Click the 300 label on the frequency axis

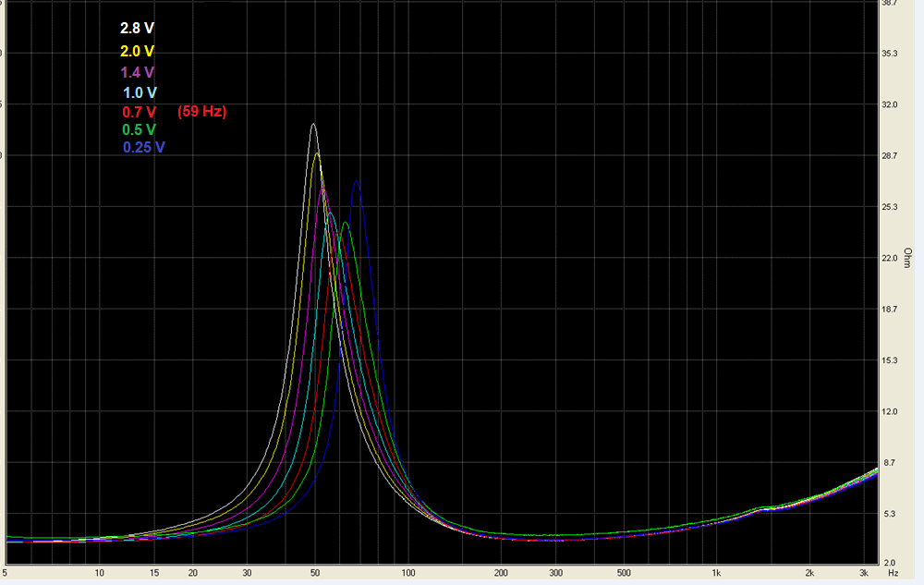555,573
